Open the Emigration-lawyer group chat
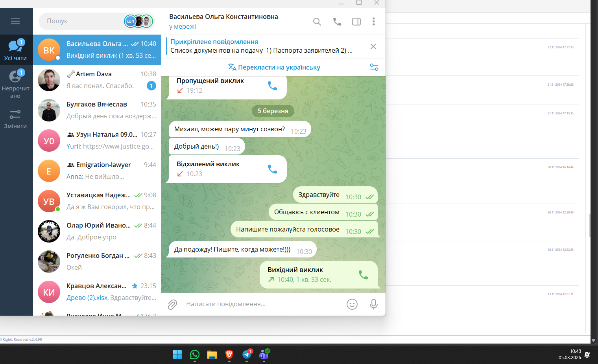Viewport: 598px width, 364px height. click(97, 171)
